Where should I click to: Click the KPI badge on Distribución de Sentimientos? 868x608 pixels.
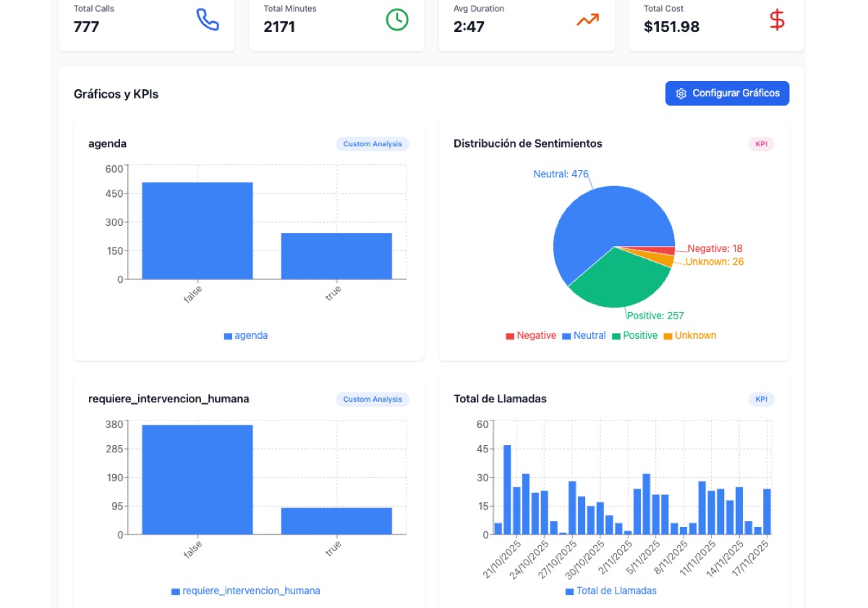click(x=761, y=144)
